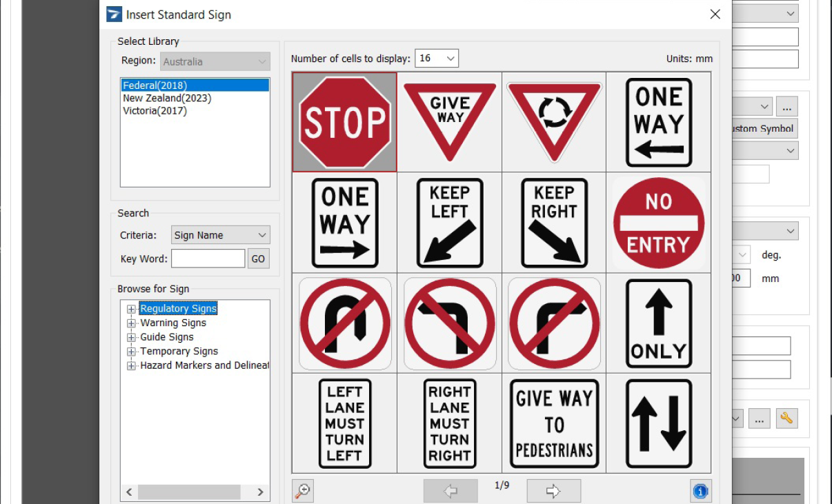
Task: Advance to the next page of signs
Action: click(x=553, y=490)
